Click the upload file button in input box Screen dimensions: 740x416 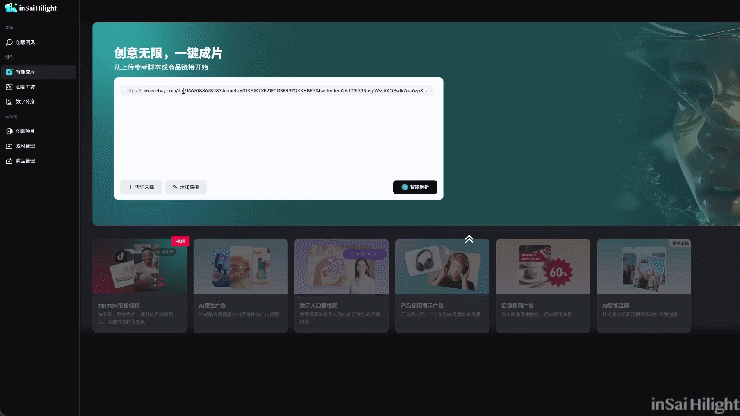pyautogui.click(x=140, y=187)
